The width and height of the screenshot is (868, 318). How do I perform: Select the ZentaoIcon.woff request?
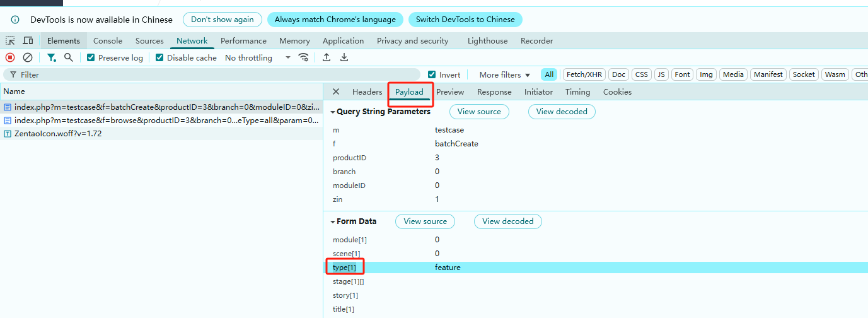(x=161, y=134)
